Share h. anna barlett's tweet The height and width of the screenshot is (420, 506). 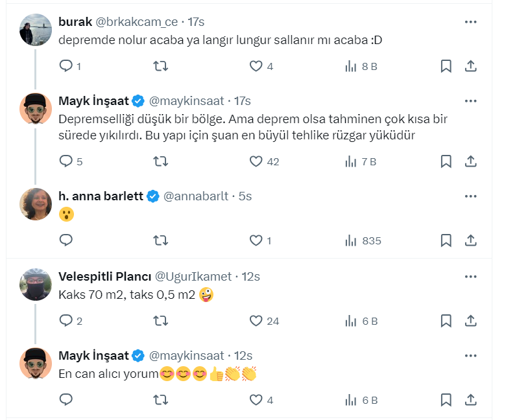[x=472, y=240]
